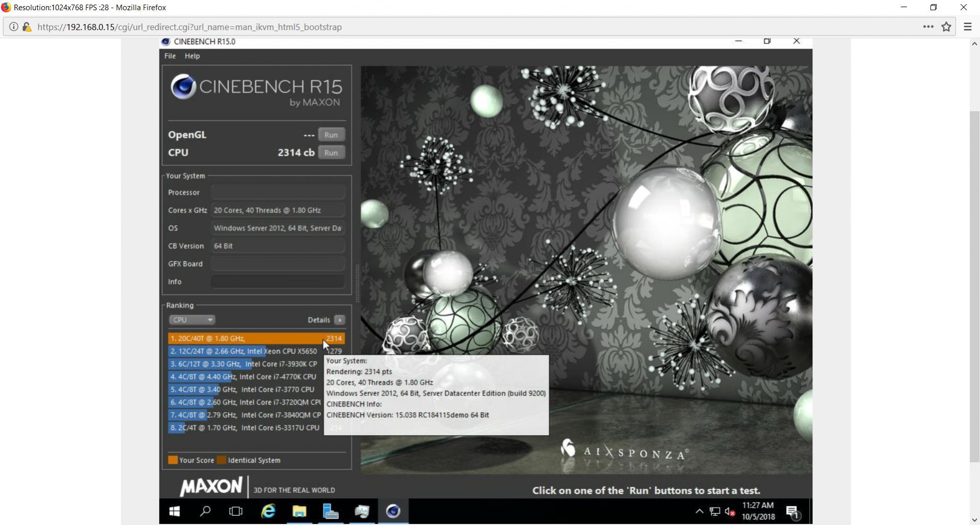This screenshot has width=980, height=525.
Task: Open the fifth pinned taskbar application icon
Action: [362, 511]
